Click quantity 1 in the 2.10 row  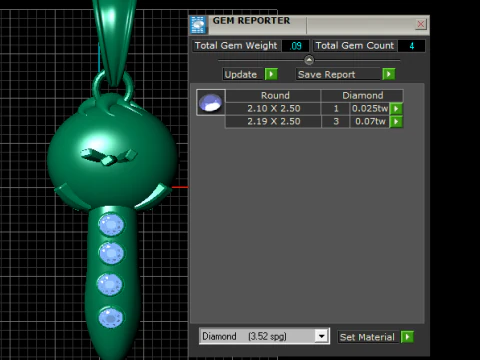tap(336, 109)
